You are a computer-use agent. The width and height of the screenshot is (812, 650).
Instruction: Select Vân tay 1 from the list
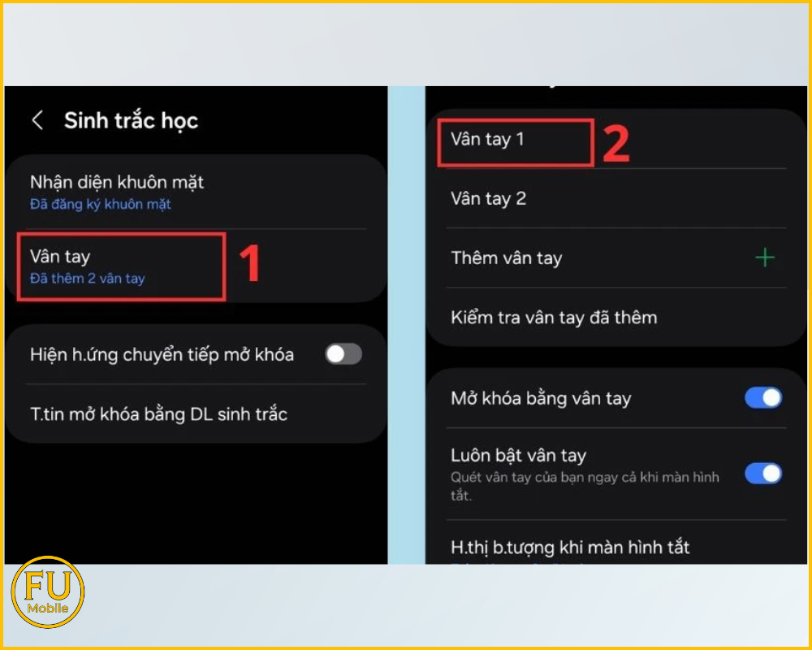tap(488, 140)
